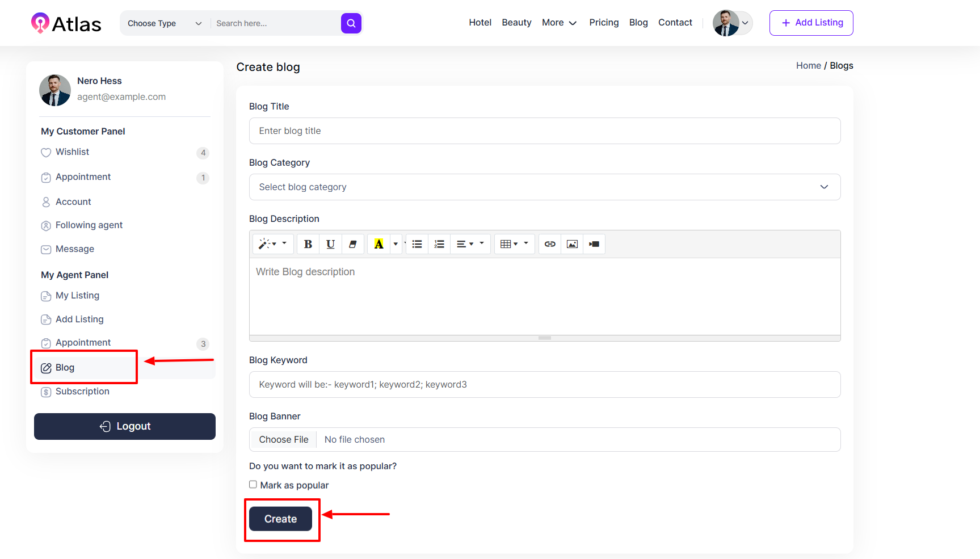This screenshot has width=980, height=559.
Task: Click the eraser remove-formatting icon
Action: [352, 244]
